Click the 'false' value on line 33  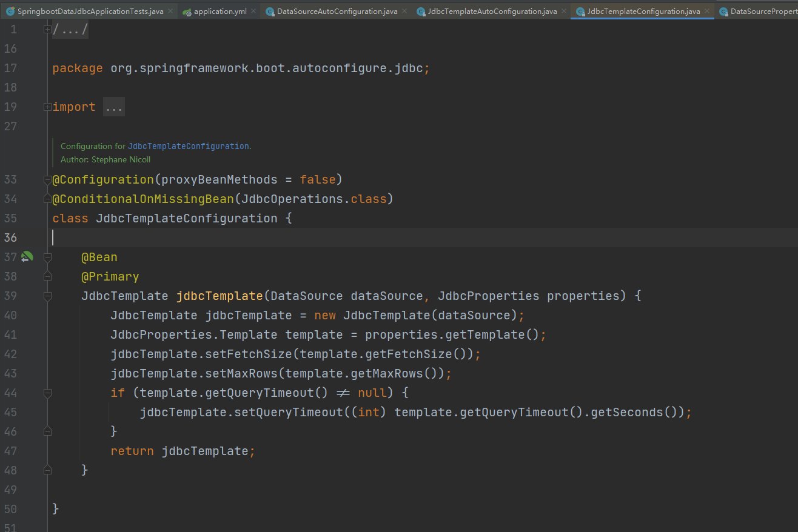(318, 179)
